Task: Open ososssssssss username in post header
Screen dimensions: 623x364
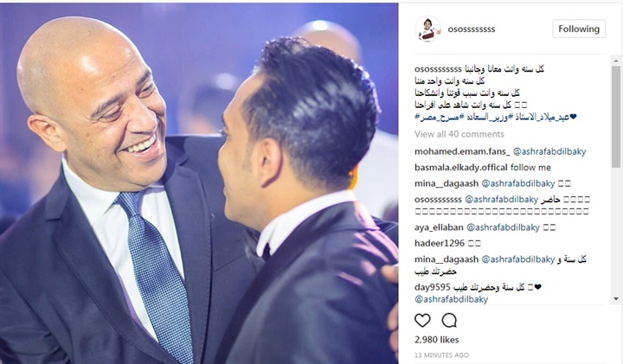Action: coord(472,29)
